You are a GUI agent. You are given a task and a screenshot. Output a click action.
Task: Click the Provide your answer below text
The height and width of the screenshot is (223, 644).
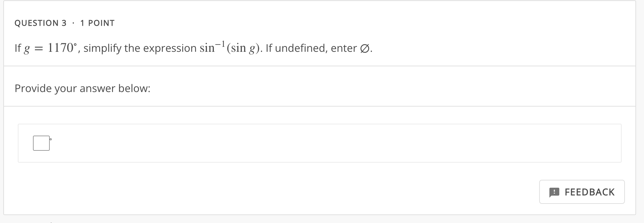pyautogui.click(x=82, y=88)
